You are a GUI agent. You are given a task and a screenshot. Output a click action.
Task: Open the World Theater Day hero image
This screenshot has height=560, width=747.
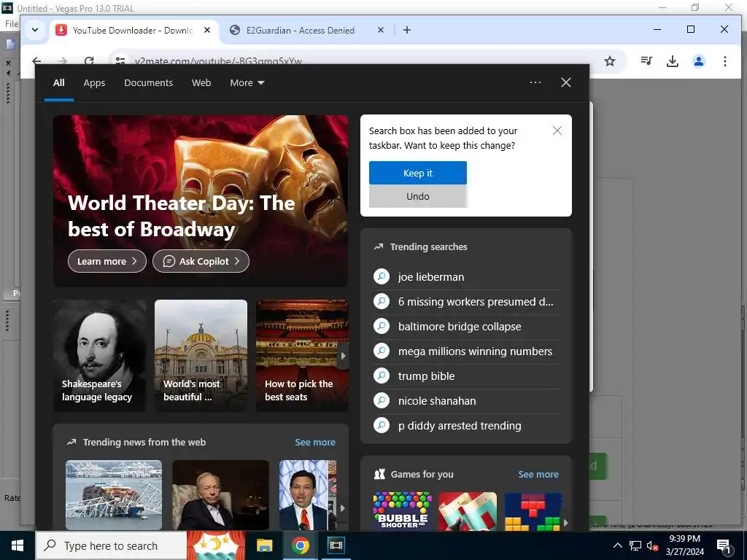point(201,201)
